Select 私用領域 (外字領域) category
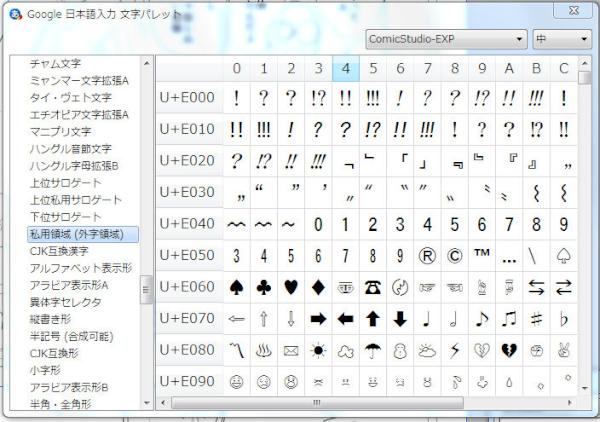This screenshot has height=422, width=600. pyautogui.click(x=83, y=234)
